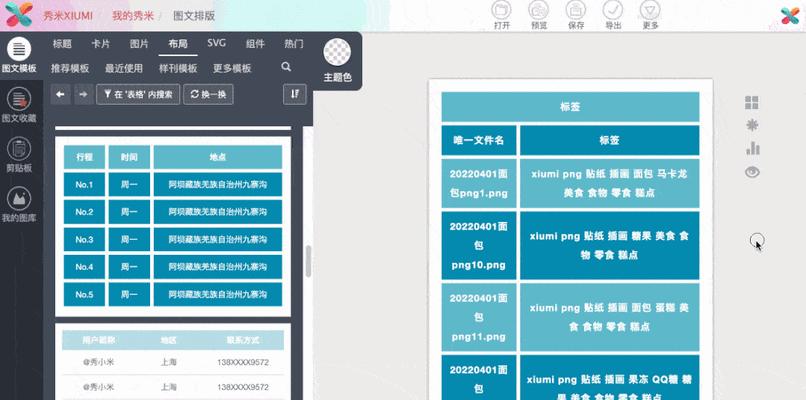Click the 换一换 refresh button
The height and width of the screenshot is (400, 806).
coord(208,94)
